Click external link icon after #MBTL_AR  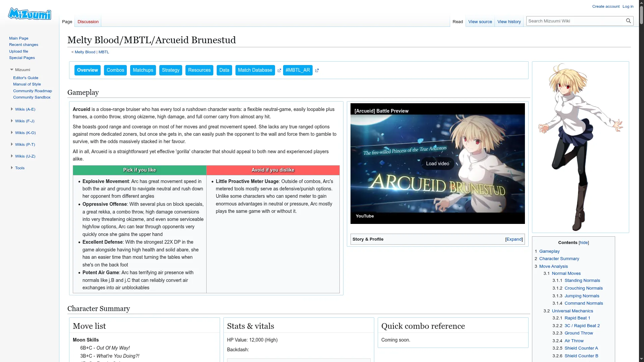(x=317, y=70)
